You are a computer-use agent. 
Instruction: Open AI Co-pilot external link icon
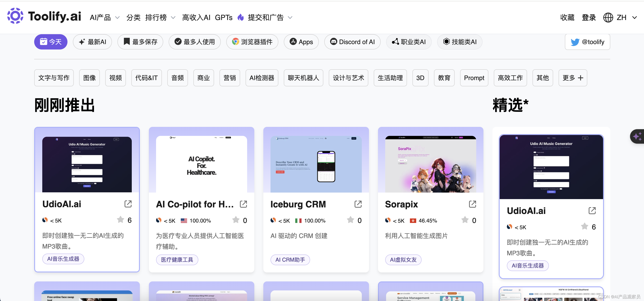coord(243,204)
